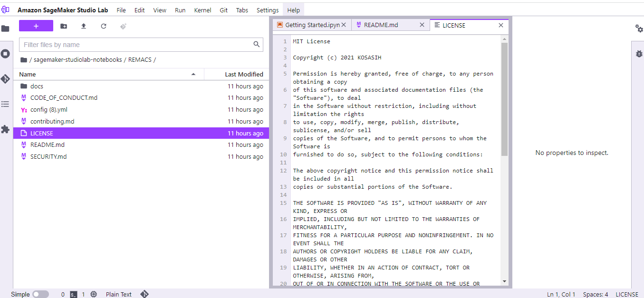Open the Settings menu
Image resolution: width=644 pixels, height=298 pixels.
point(268,10)
